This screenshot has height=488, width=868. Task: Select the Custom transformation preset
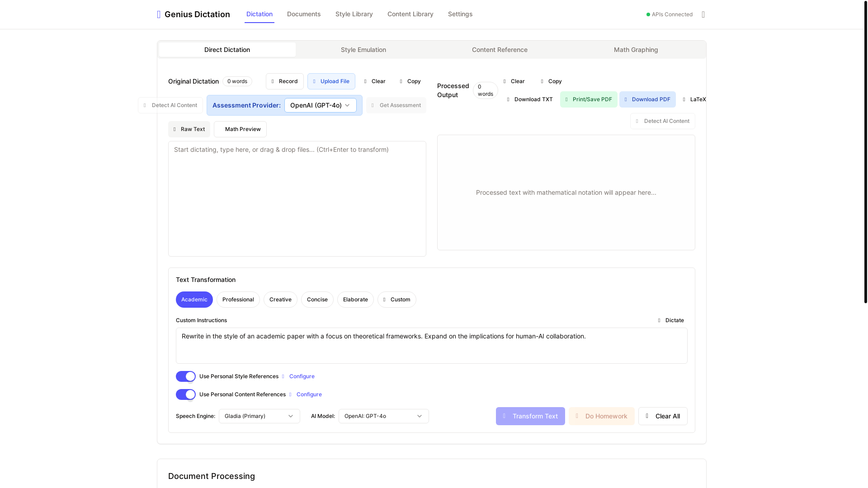397,300
